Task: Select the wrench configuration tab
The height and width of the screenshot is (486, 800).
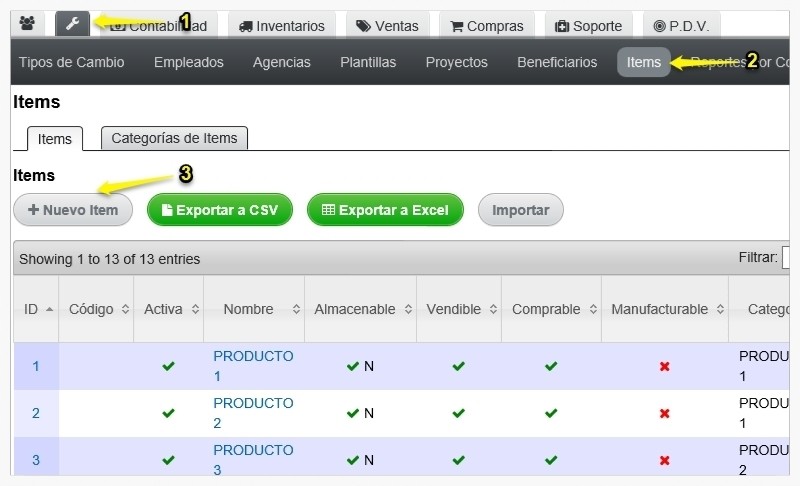Action: click(x=72, y=23)
